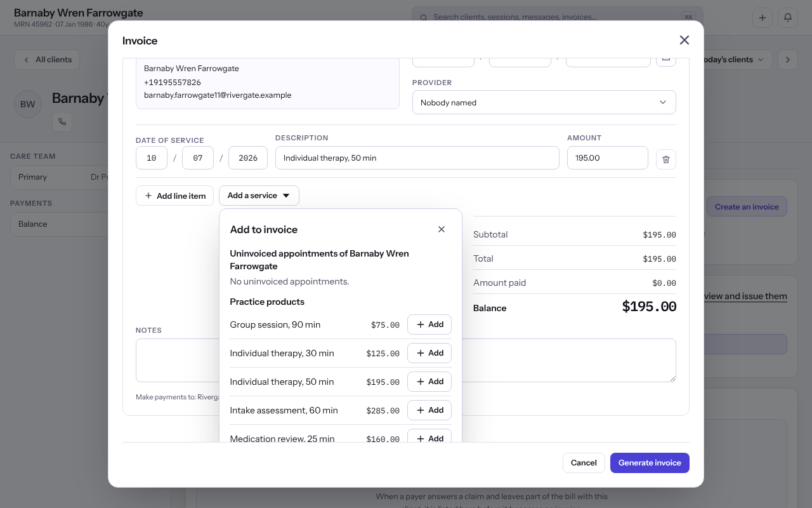Go to next client with the chevron arrow

tap(788, 60)
